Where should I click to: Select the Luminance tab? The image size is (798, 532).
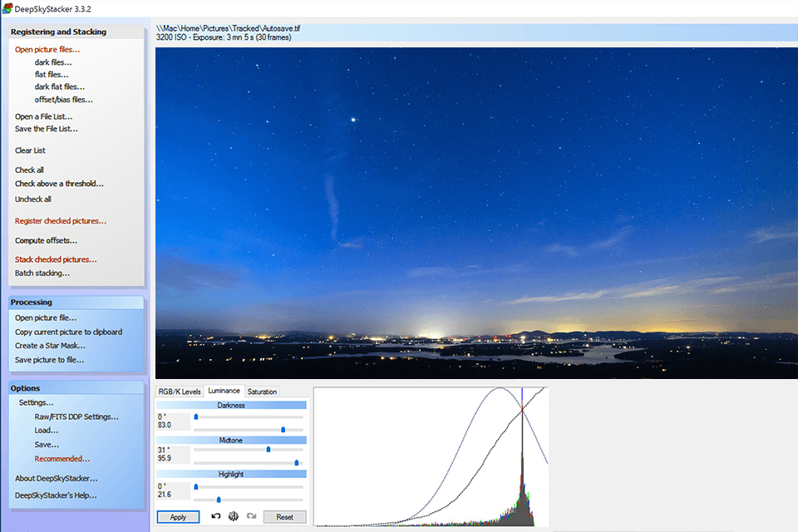pyautogui.click(x=224, y=391)
